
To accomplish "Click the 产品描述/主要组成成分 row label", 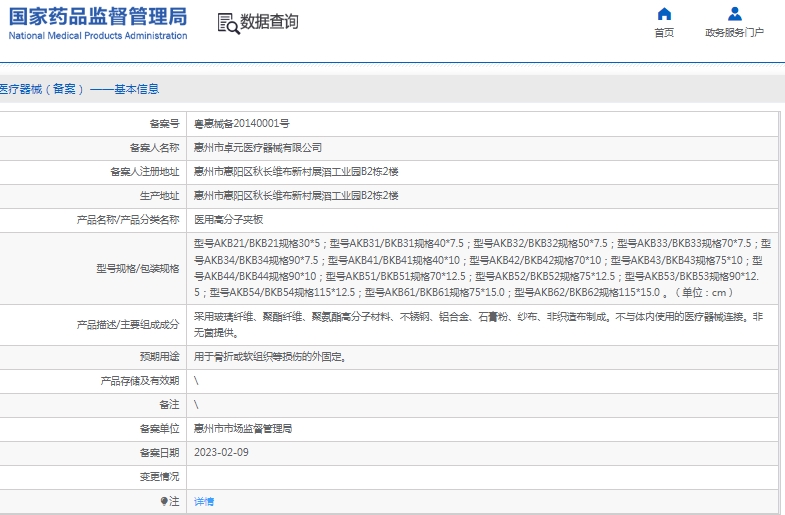I will point(128,325).
